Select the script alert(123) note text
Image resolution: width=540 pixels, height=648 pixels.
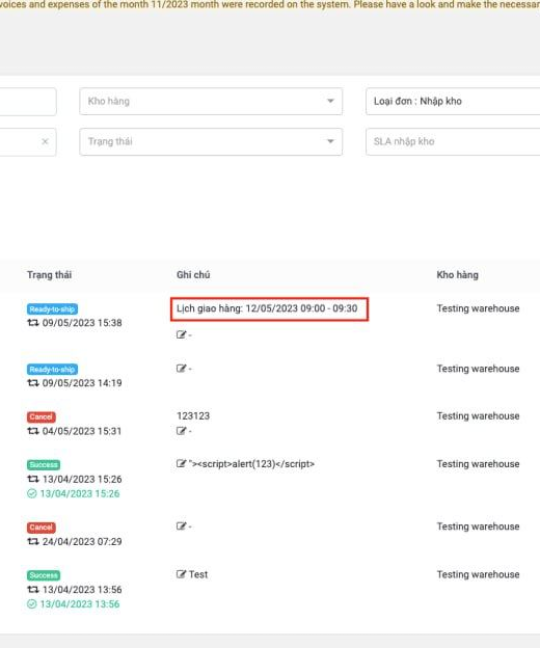point(252,464)
